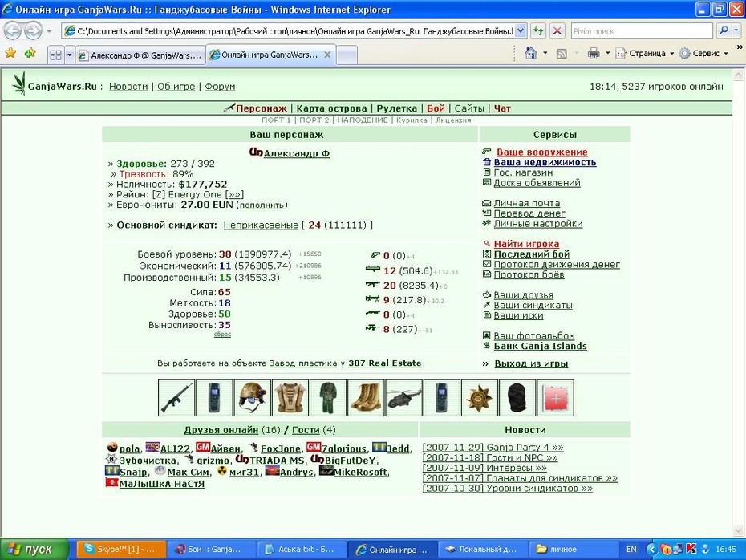Open the Персонаж menu item
Viewport: 746px width, 560px height.
pos(262,108)
